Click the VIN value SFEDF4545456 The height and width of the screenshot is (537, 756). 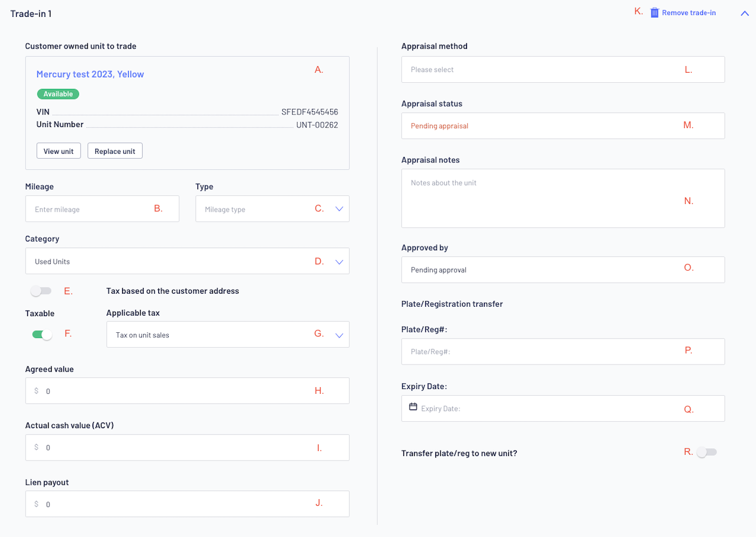[x=309, y=112]
